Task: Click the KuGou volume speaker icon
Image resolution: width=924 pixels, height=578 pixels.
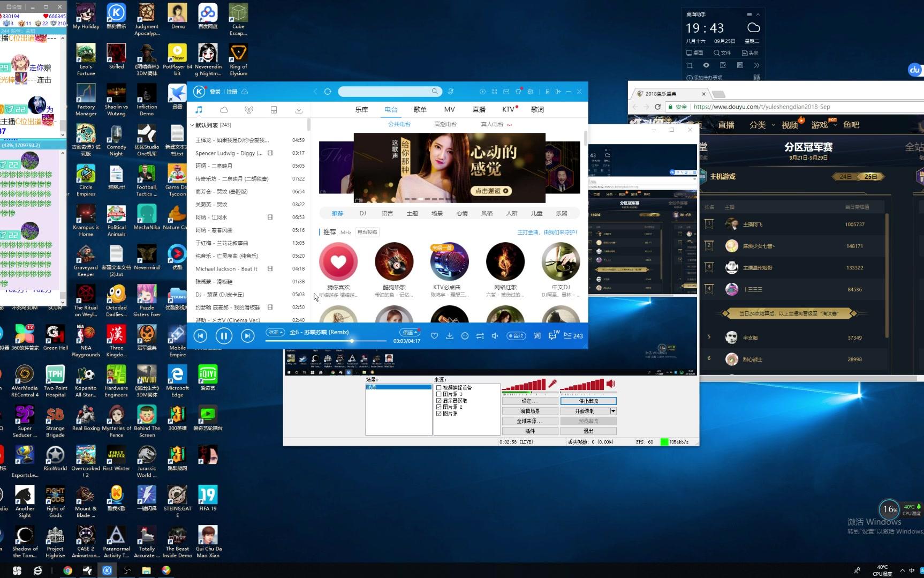Action: pyautogui.click(x=495, y=336)
